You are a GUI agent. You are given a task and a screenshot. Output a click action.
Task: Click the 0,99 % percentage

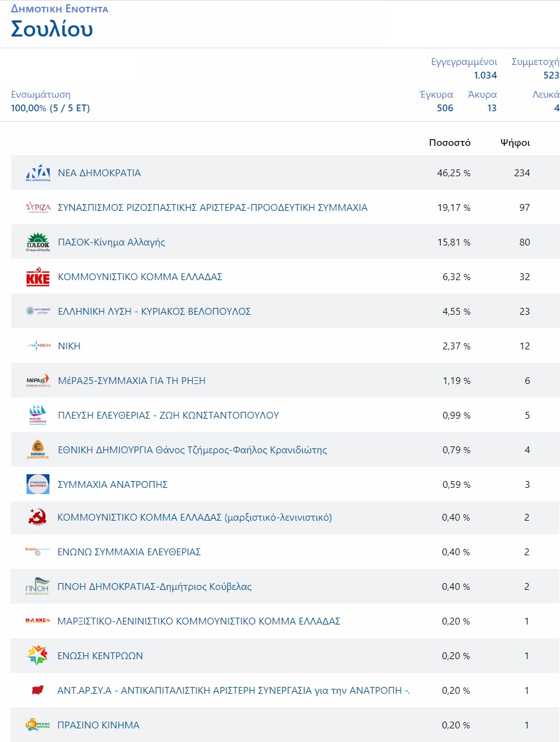pos(456,416)
